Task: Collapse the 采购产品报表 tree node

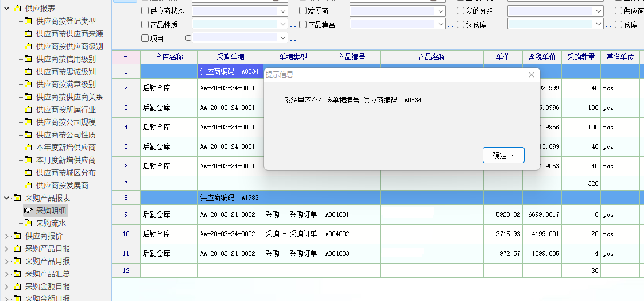Action: tap(6, 198)
